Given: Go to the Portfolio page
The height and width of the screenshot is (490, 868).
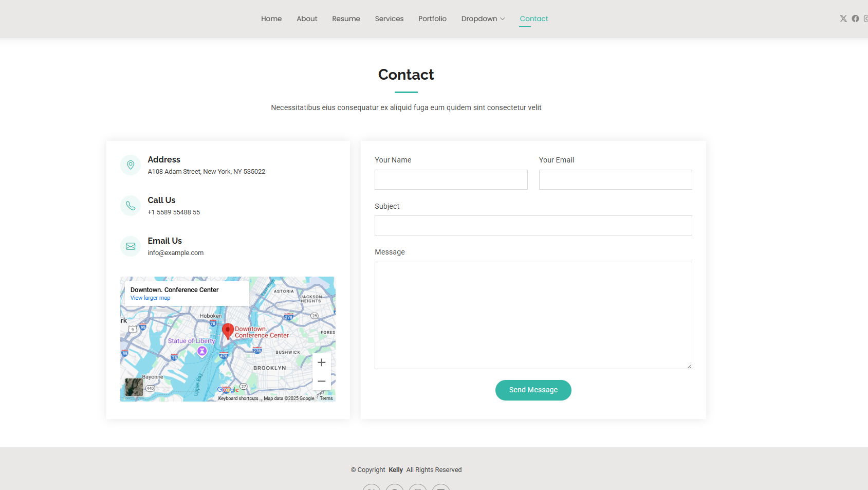Looking at the screenshot, I should click(432, 19).
